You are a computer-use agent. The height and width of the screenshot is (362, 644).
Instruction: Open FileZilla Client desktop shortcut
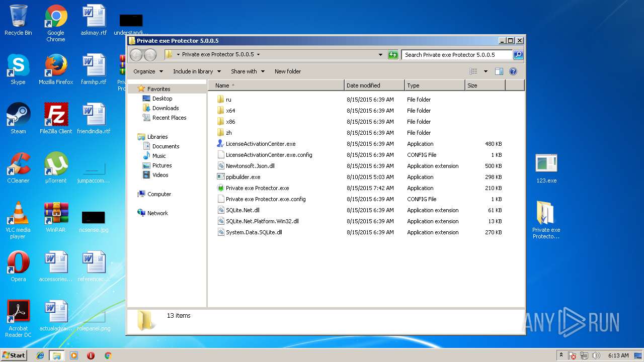click(56, 119)
